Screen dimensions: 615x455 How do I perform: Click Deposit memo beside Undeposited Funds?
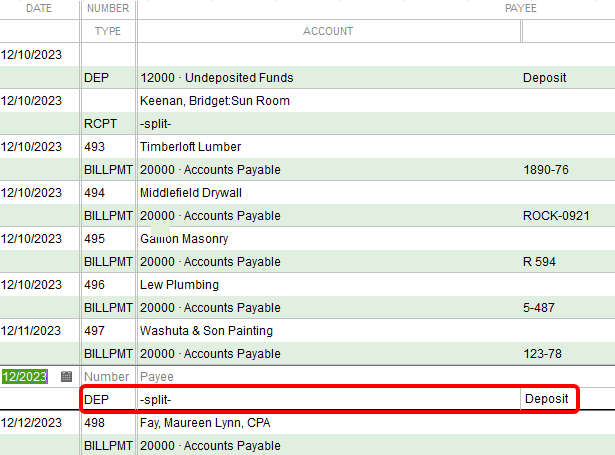click(544, 78)
